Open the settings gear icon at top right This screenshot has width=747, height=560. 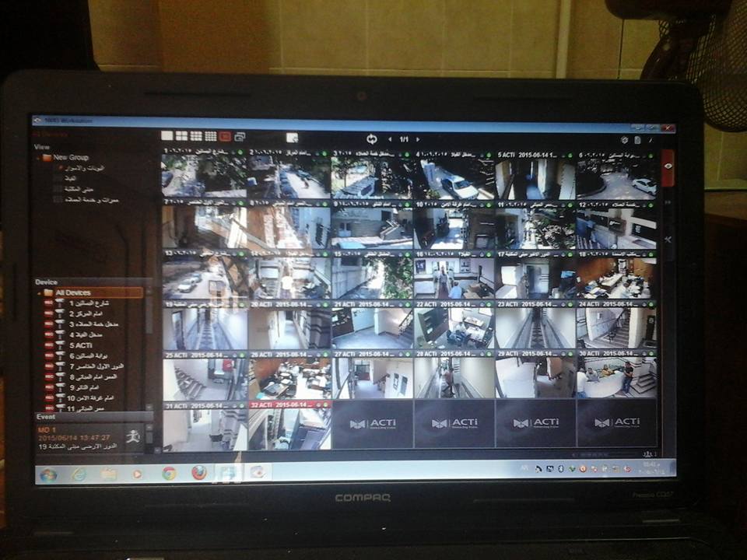pyautogui.click(x=624, y=140)
